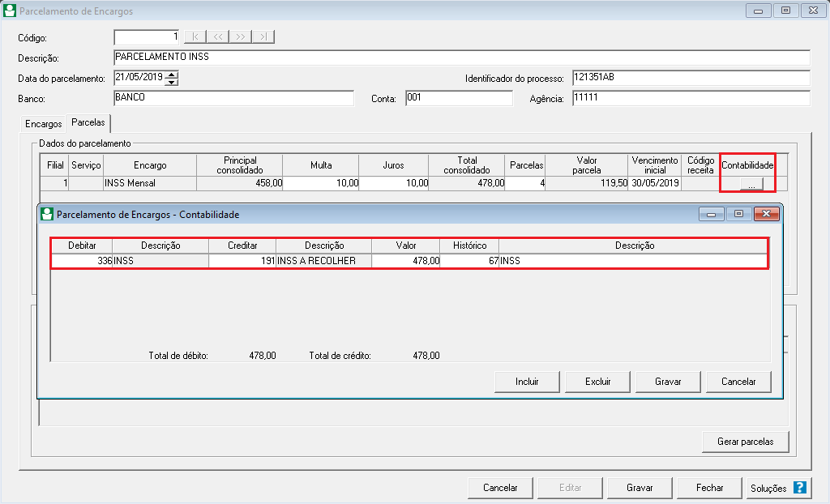Jump to last record navigation arrow
The height and width of the screenshot is (504, 830).
(x=263, y=37)
